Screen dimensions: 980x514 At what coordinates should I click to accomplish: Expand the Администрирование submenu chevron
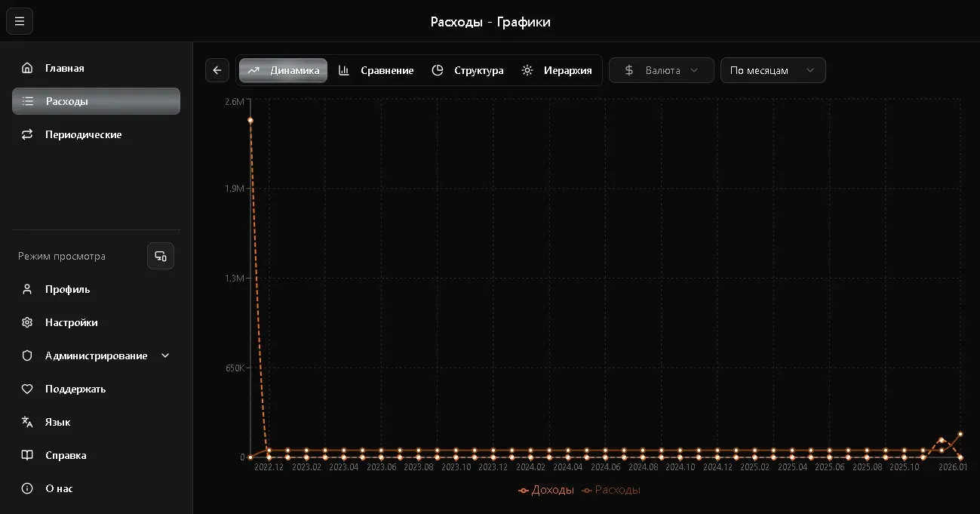(x=165, y=355)
